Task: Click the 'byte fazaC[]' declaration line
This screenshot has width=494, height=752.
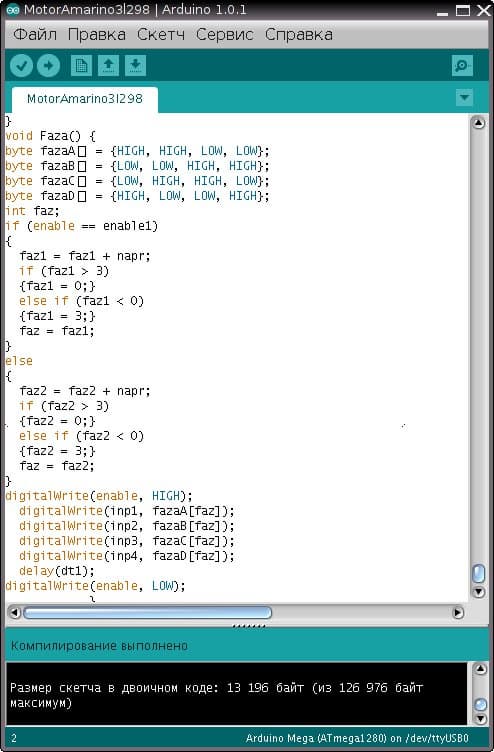Action: pos(138,181)
